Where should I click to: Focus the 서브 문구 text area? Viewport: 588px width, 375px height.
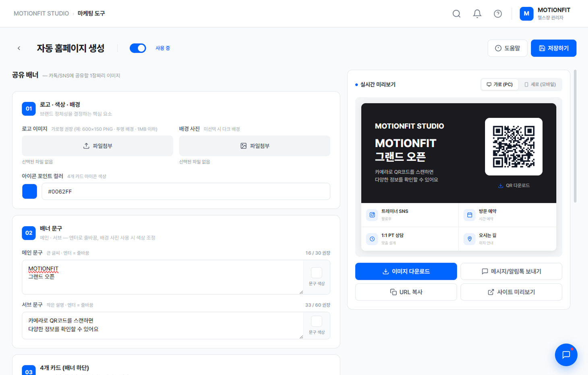pos(163,325)
